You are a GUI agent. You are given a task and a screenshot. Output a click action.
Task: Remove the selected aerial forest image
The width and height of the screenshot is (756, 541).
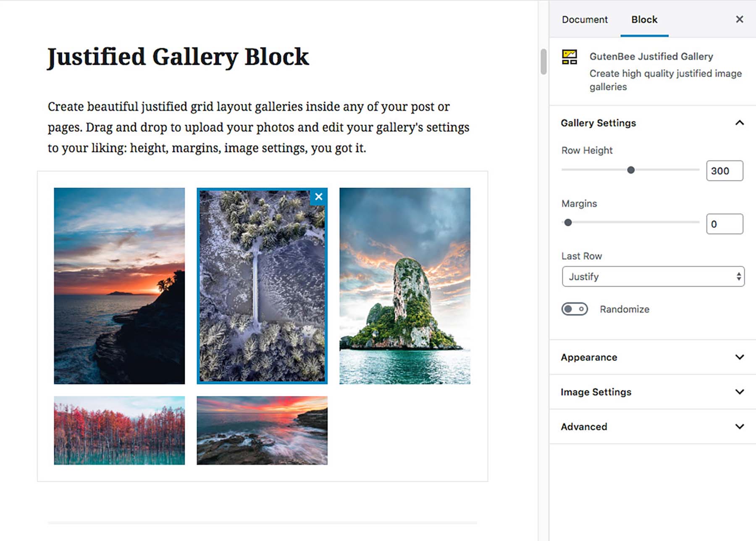coord(318,196)
